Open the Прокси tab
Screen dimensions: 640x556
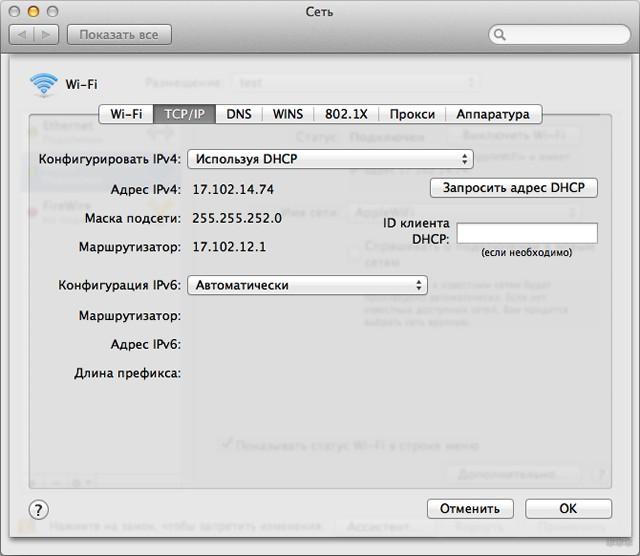pos(412,114)
